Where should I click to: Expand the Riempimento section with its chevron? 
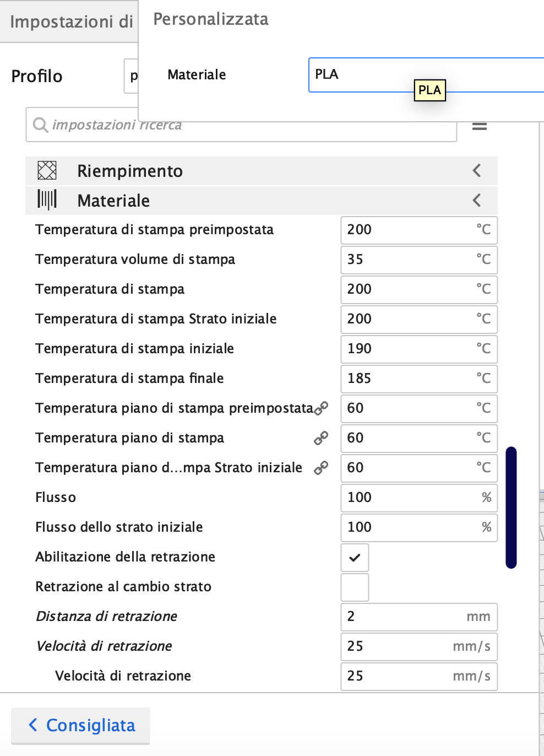click(477, 171)
